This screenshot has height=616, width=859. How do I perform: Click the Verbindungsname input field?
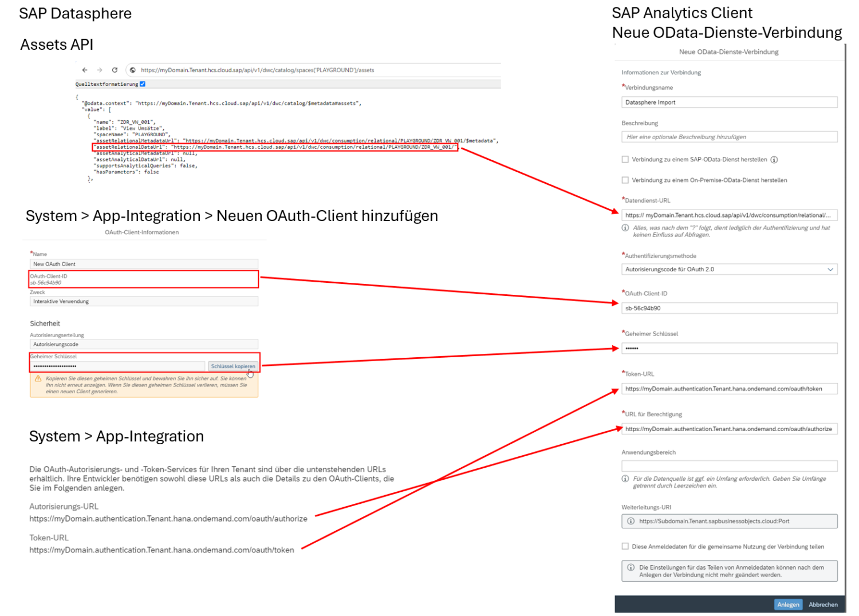point(730,102)
